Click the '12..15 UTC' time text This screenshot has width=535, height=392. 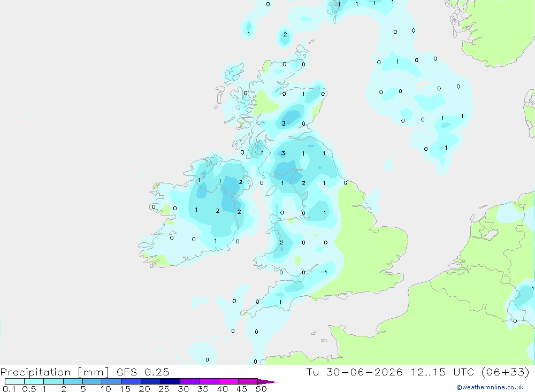pyautogui.click(x=442, y=372)
